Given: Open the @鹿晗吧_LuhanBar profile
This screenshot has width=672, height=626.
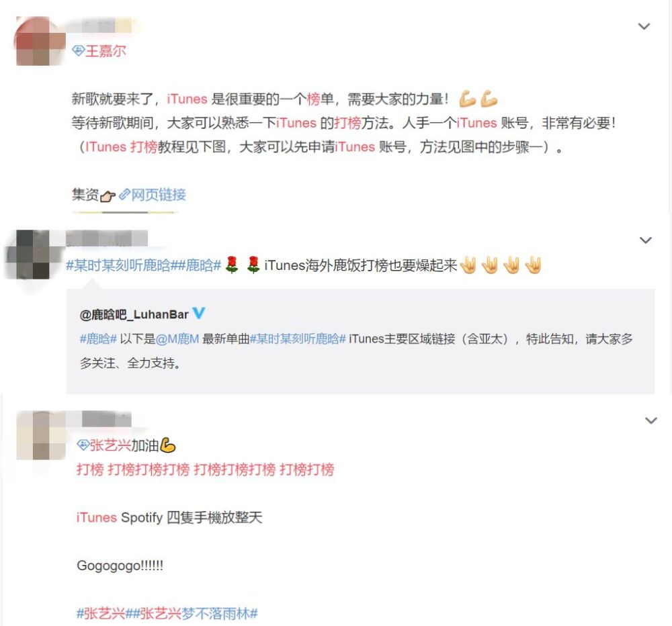Looking at the screenshot, I should pos(134,314).
